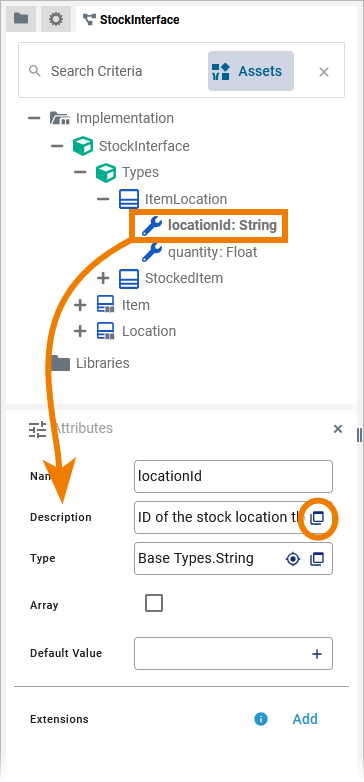Toggle the Assets filter button

(x=251, y=71)
